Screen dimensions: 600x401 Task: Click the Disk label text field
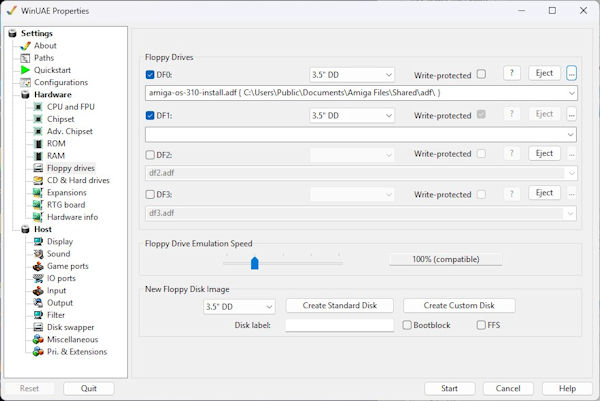339,325
